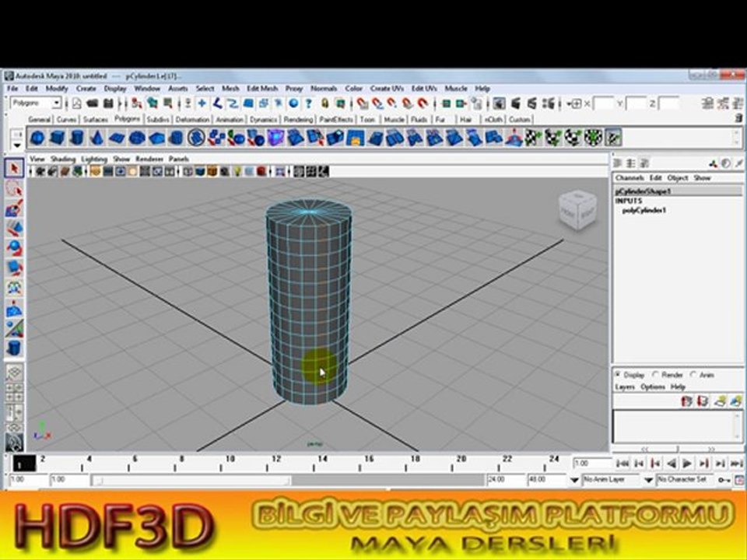
Task: Click the create new empty layer icon
Action: coord(720,401)
